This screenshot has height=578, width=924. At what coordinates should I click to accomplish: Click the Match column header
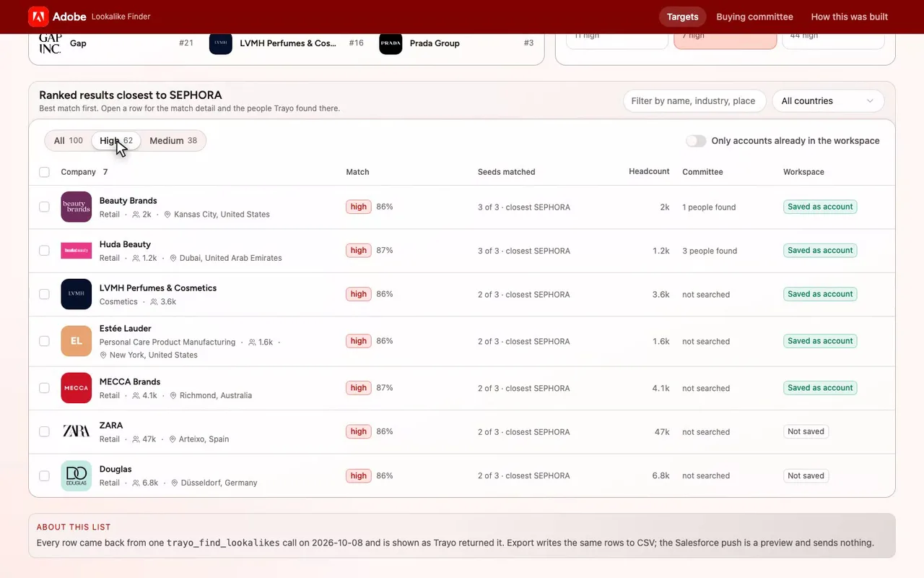point(357,172)
